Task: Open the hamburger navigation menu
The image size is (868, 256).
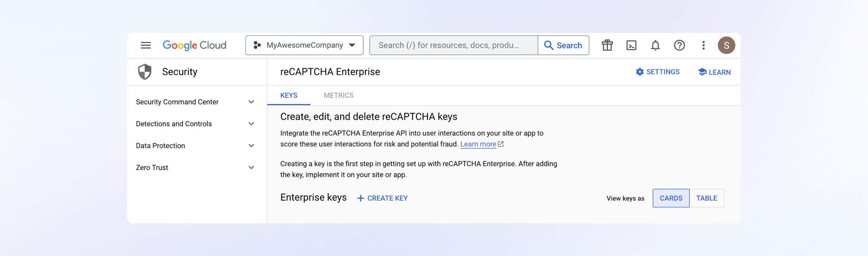Action: (146, 45)
